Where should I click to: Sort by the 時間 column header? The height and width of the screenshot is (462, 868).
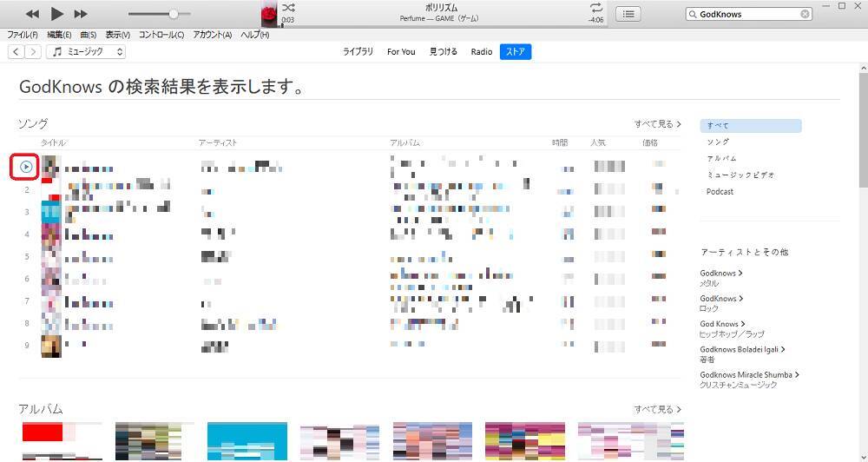[559, 143]
